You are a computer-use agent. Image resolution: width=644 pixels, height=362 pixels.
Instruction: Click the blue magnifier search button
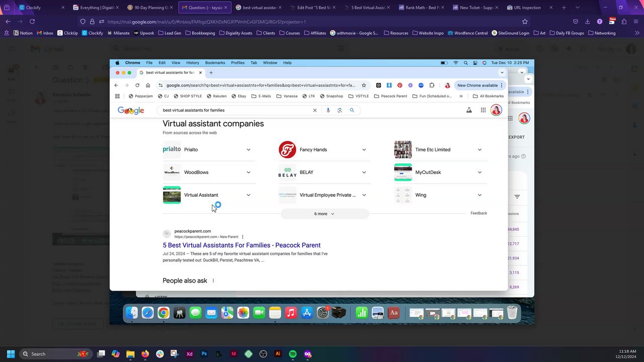(352, 110)
